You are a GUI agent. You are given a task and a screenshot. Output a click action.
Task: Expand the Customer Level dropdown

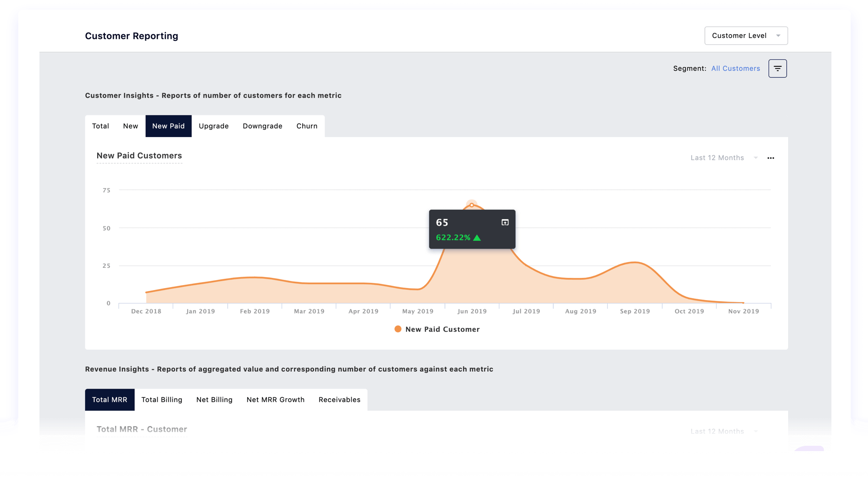(745, 36)
